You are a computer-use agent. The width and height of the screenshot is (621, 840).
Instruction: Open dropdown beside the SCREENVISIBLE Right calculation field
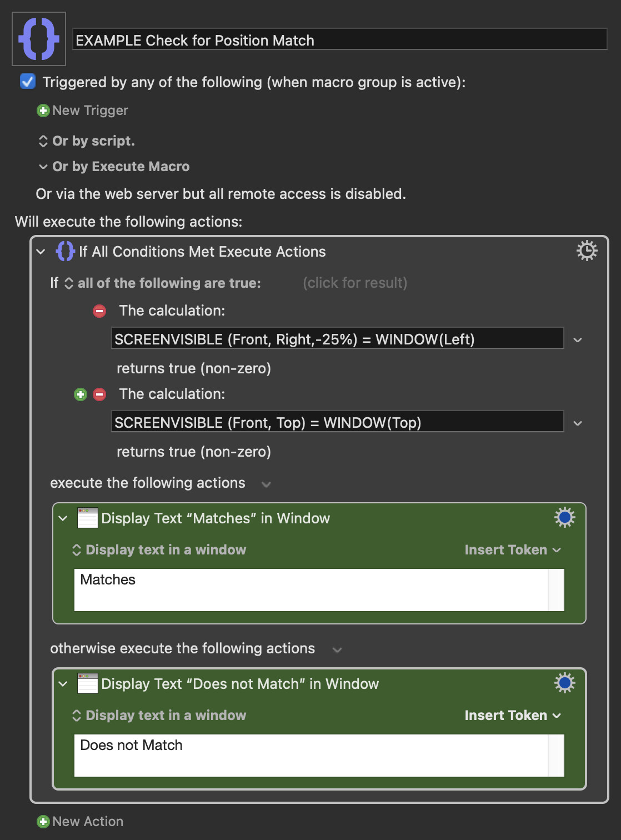point(578,339)
